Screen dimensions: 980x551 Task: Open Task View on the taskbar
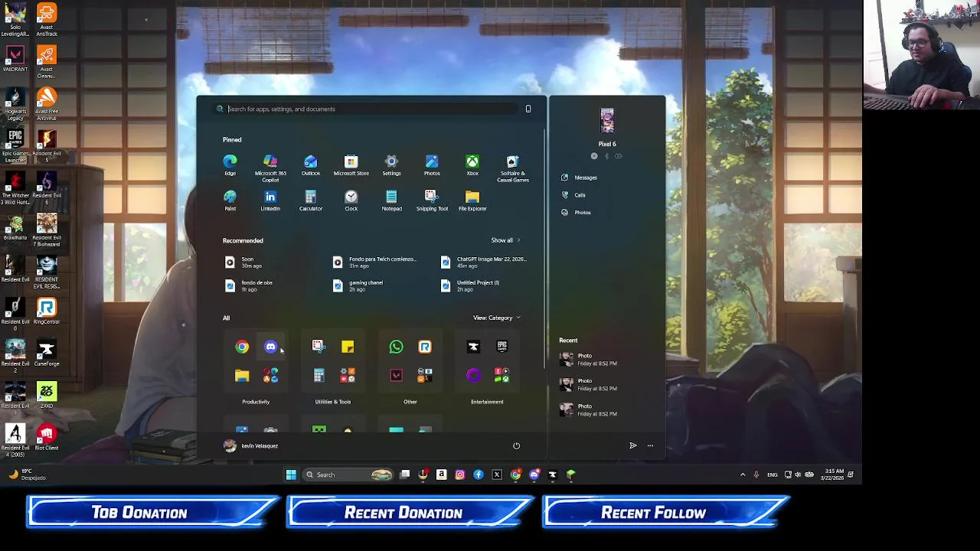tap(405, 474)
